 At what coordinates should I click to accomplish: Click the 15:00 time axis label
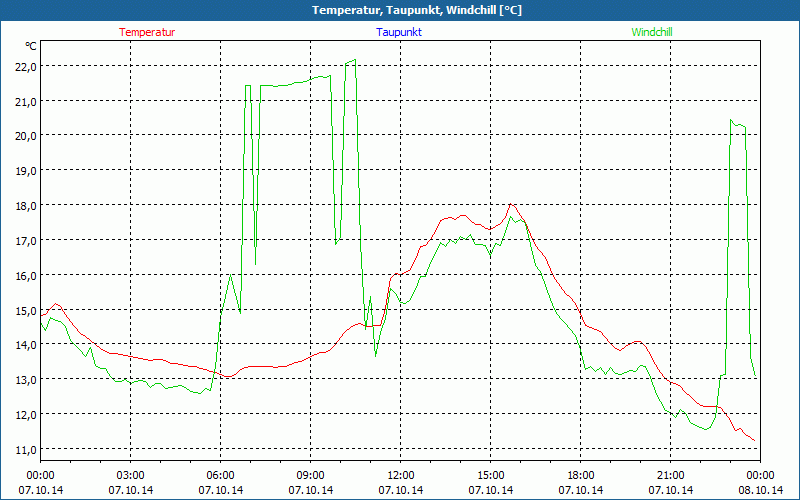point(490,476)
